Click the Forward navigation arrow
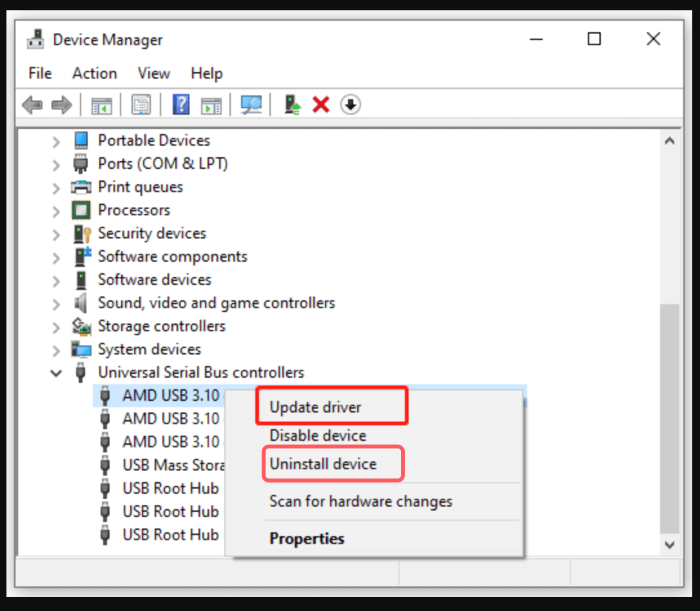Viewport: 700px width, 611px height. pos(62,104)
